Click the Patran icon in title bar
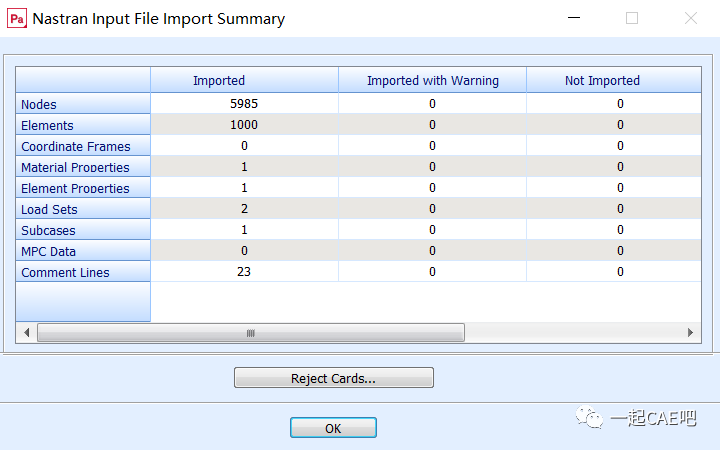This screenshot has height=450, width=720. [x=17, y=18]
